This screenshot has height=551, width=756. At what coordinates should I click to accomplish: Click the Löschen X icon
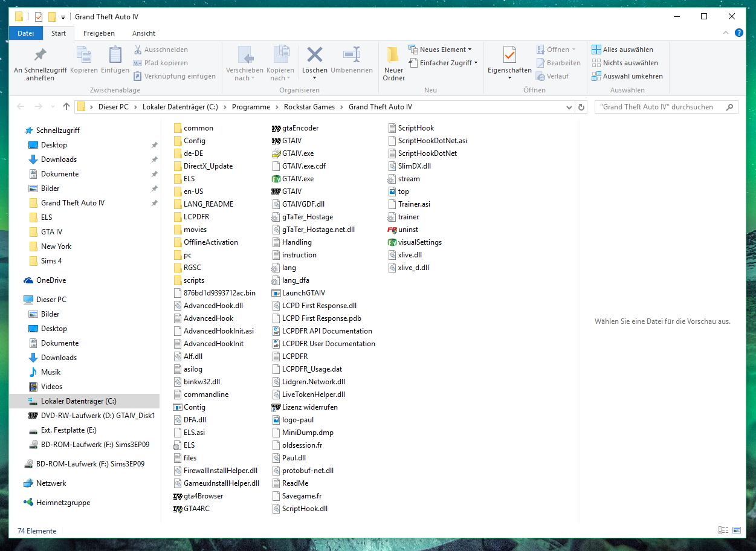tap(315, 55)
